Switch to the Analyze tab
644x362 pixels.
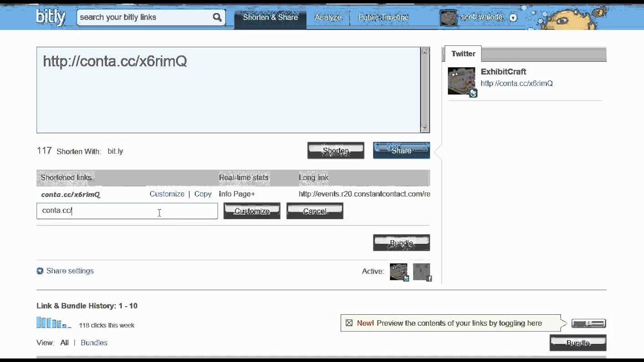[x=328, y=18]
